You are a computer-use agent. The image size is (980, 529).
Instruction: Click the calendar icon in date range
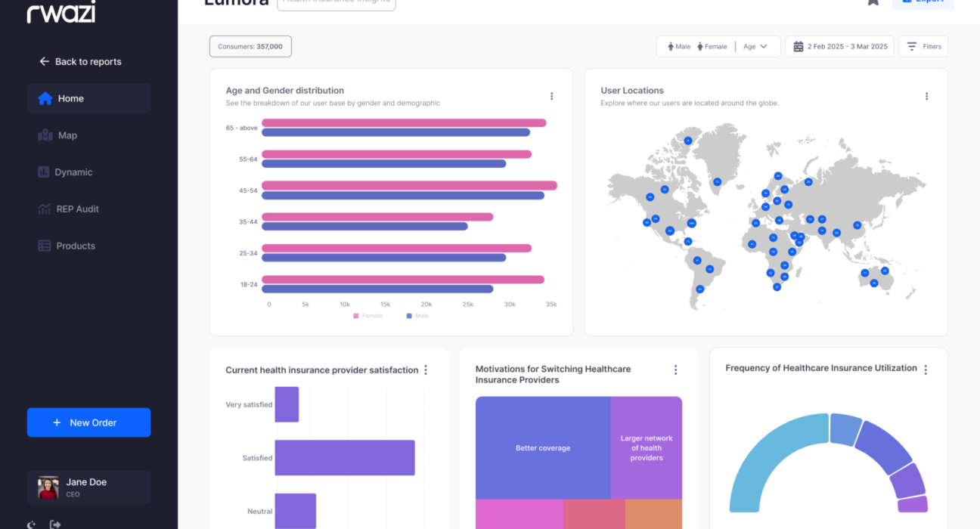point(798,47)
